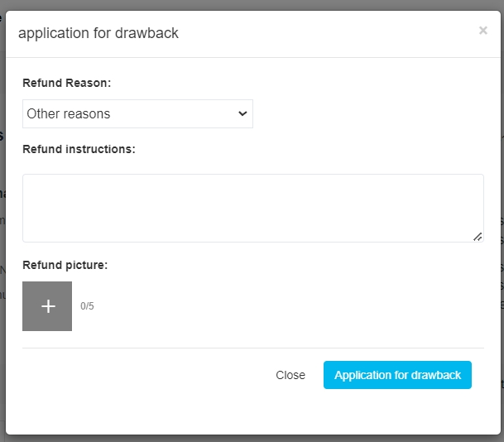Image resolution: width=504 pixels, height=442 pixels.
Task: Submit the Application for drawback button
Action: click(397, 375)
